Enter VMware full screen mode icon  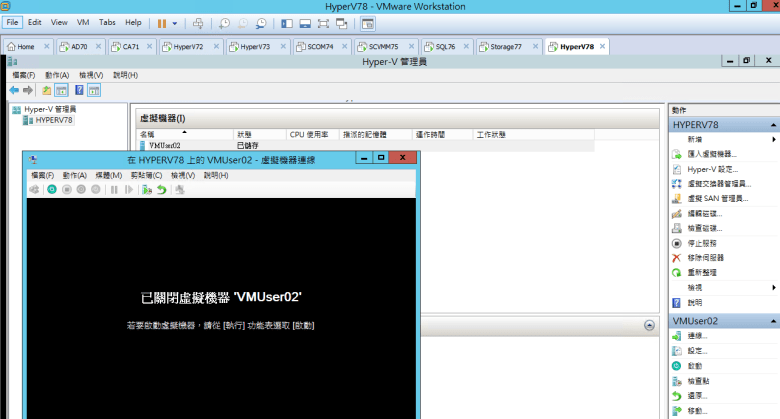325,22
